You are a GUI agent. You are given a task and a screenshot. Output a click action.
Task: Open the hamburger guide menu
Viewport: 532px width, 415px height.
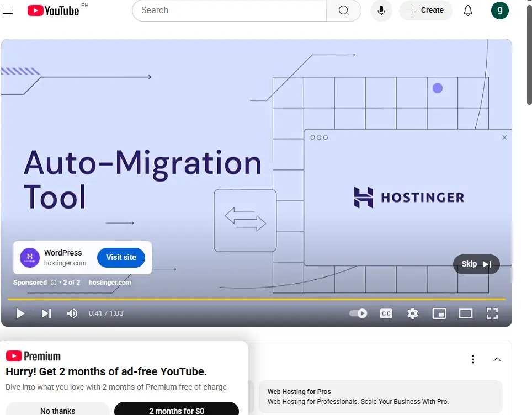pyautogui.click(x=8, y=10)
